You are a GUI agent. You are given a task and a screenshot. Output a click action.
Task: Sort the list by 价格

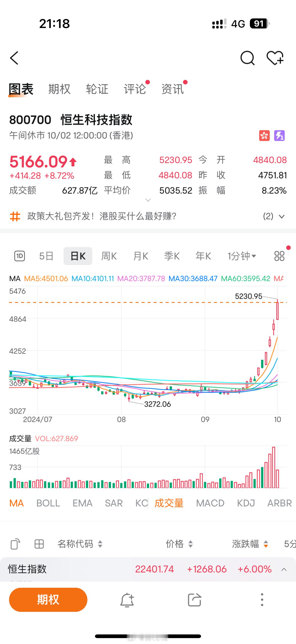(x=179, y=544)
